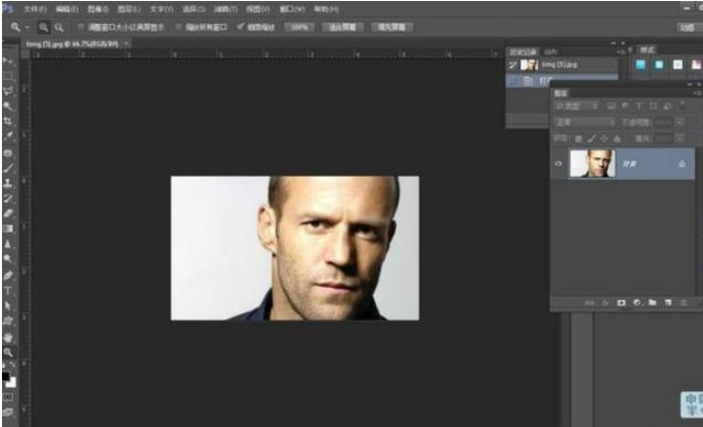
Task: Open the Window menu
Action: (x=292, y=9)
